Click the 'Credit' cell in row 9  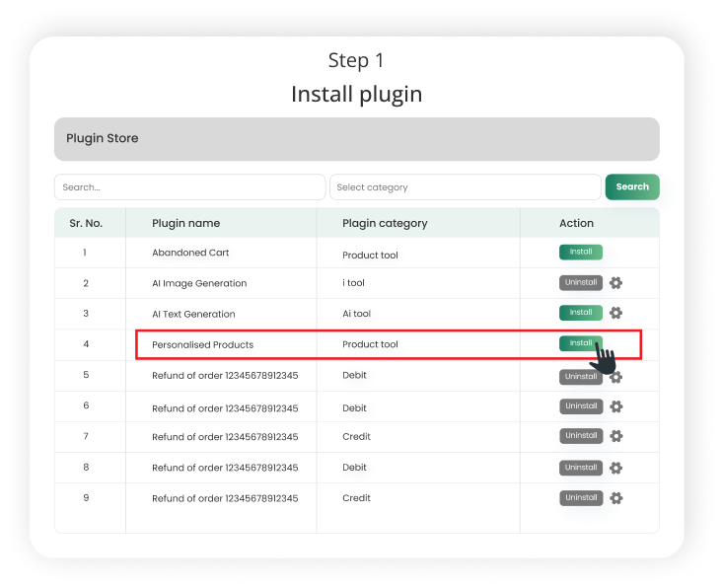356,498
